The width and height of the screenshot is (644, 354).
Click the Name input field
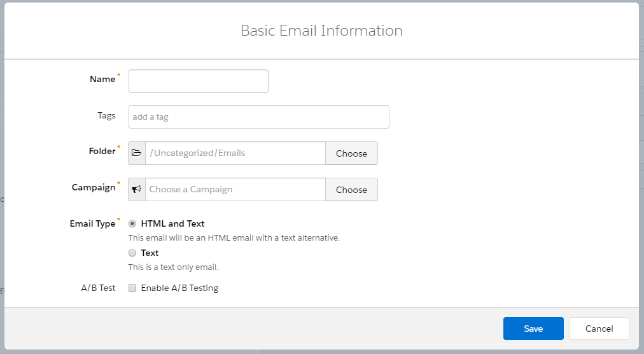click(199, 81)
